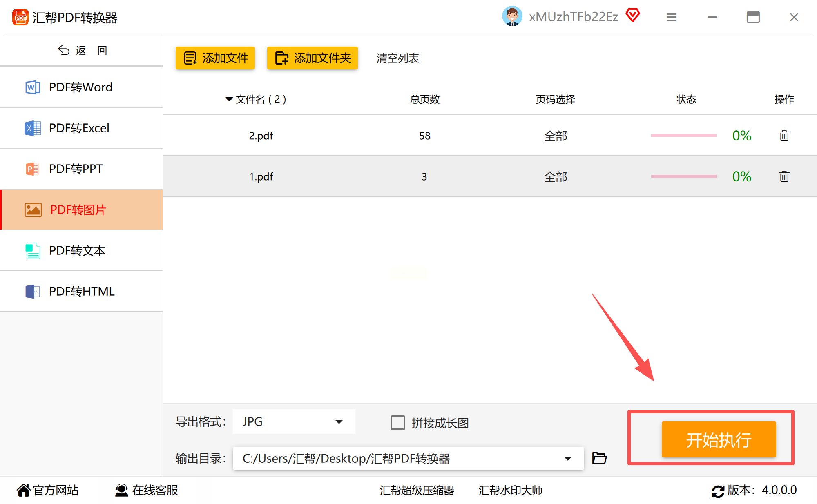Click the red VIP diamond icon
This screenshot has width=817, height=504.
pos(633,16)
